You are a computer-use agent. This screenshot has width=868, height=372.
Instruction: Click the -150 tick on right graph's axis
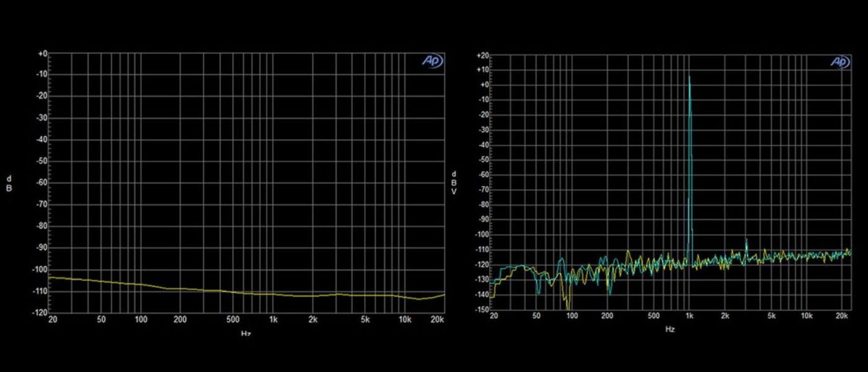pos(481,309)
